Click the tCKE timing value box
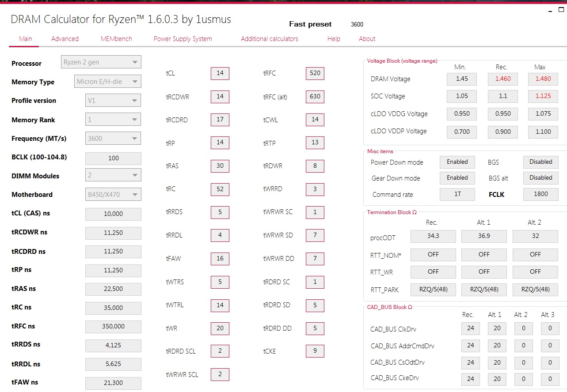Image resolution: width=567 pixels, height=392 pixels. [315, 351]
